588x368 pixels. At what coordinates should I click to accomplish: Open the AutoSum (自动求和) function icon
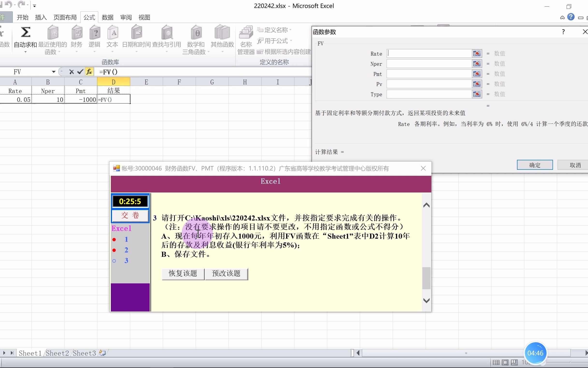(x=25, y=32)
